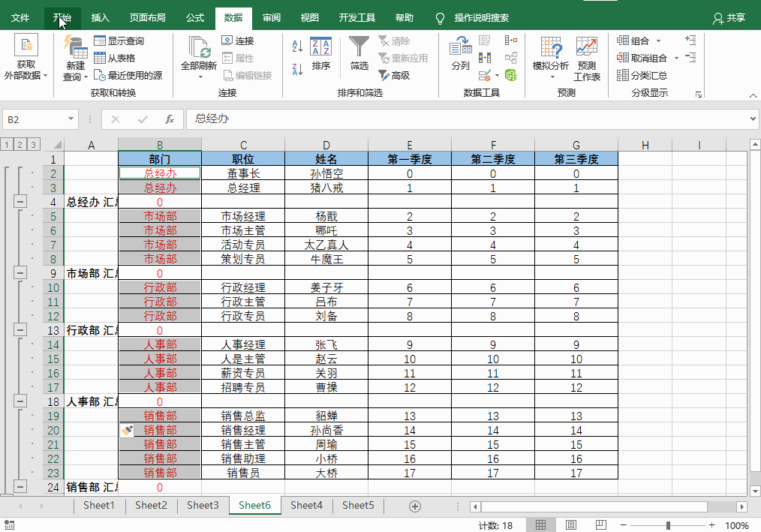This screenshot has width=761, height=532.
Task: Show outline level 3
Action: coord(33,145)
